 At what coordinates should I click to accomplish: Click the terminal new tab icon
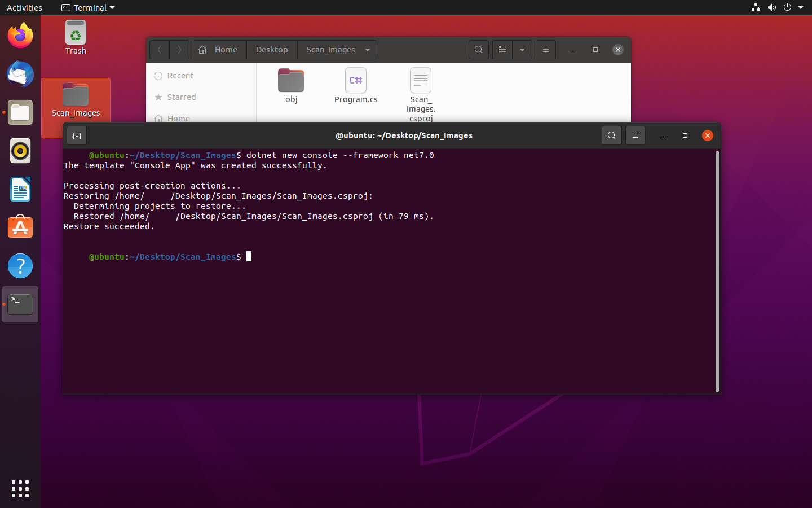(x=77, y=135)
